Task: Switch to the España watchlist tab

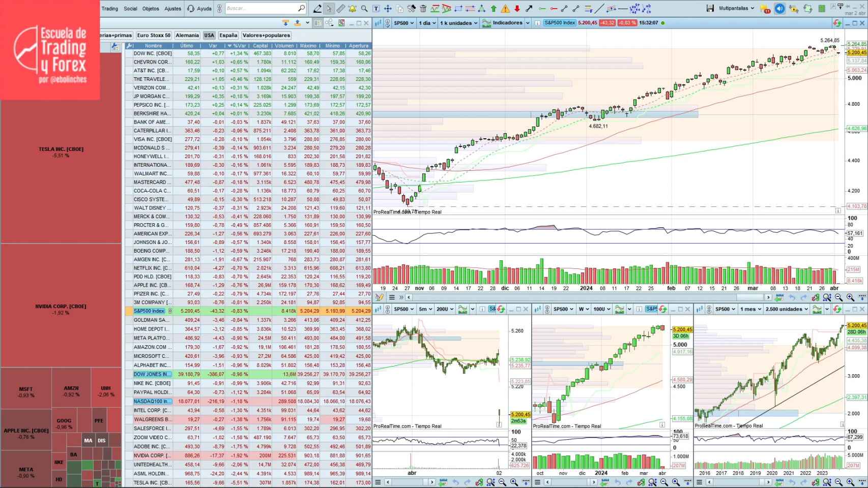Action: [x=228, y=35]
